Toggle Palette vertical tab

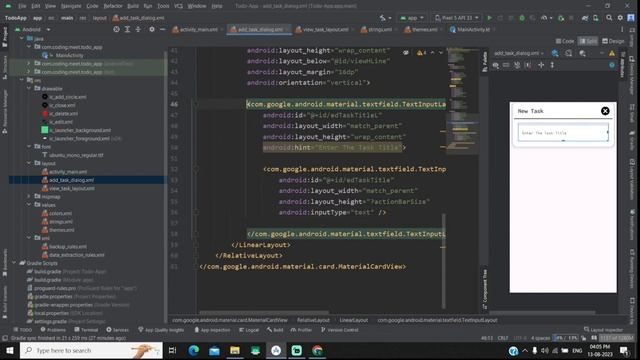pyautogui.click(x=484, y=62)
